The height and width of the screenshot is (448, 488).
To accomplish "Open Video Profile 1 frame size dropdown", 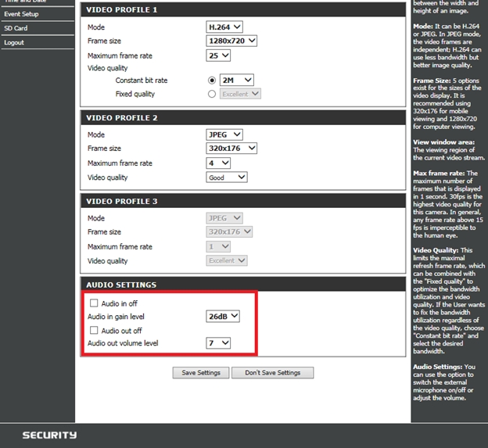I will click(x=231, y=41).
